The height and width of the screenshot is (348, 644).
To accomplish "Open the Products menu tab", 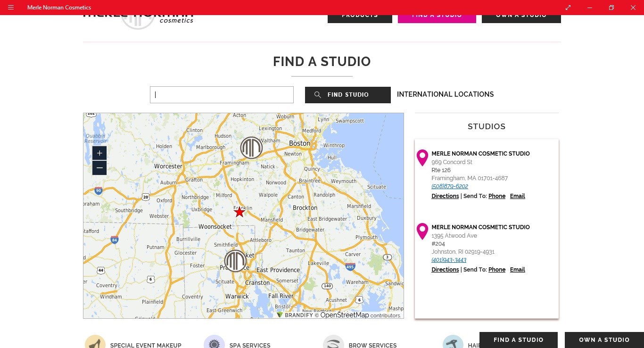I will pyautogui.click(x=360, y=18).
